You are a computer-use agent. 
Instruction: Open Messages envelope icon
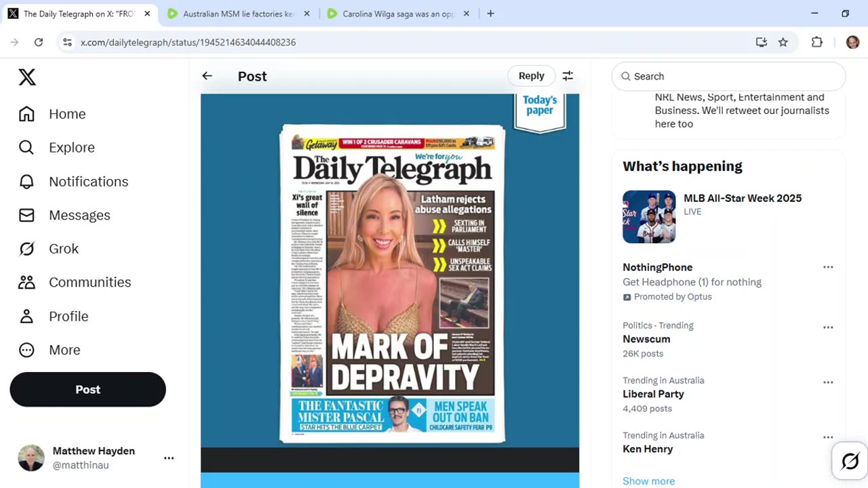click(26, 215)
